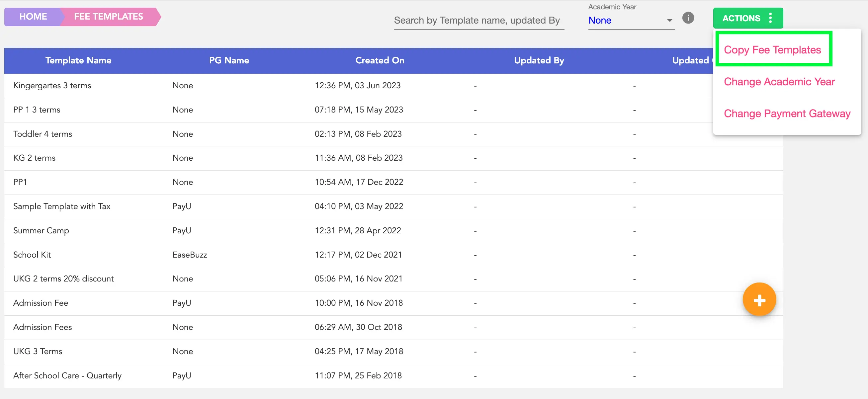Open the Toddler 4 terms template
Image resolution: width=868 pixels, height=399 pixels.
[43, 134]
